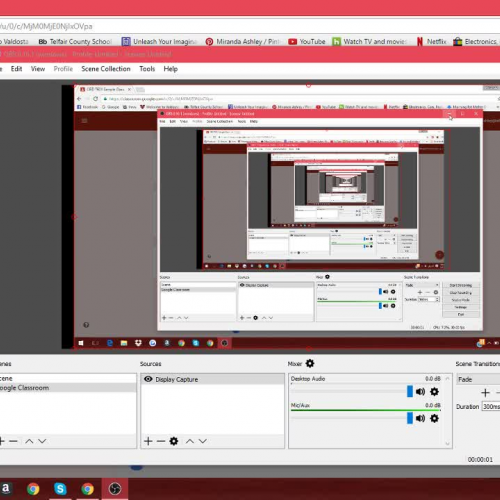Open the Electronics bookmark
Viewport: 500px width, 500px height.
[x=475, y=42]
